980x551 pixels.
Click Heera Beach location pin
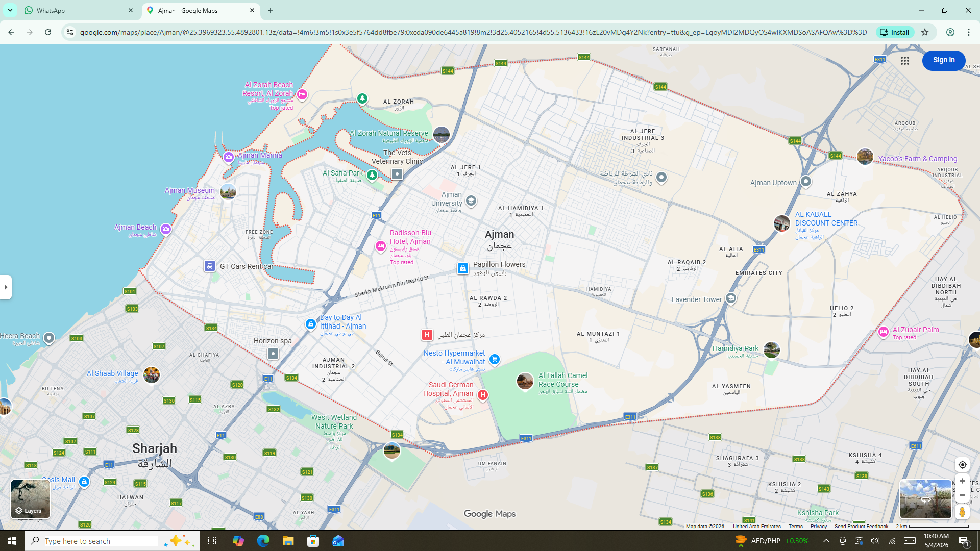pos(49,338)
